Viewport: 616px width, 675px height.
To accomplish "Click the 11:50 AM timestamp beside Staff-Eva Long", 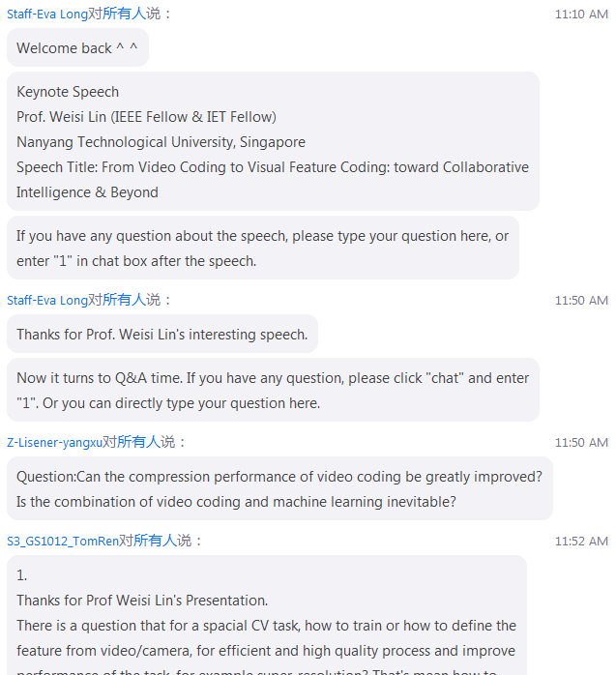I will (581, 301).
